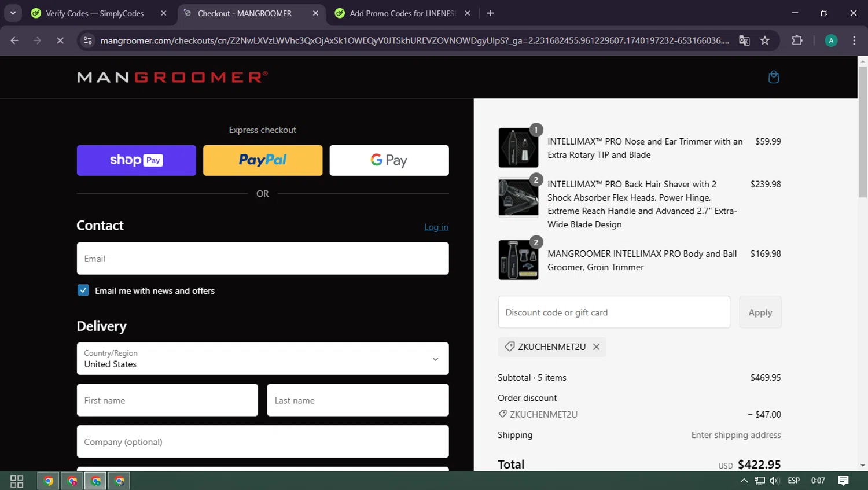Focus the First name field

[167, 400]
